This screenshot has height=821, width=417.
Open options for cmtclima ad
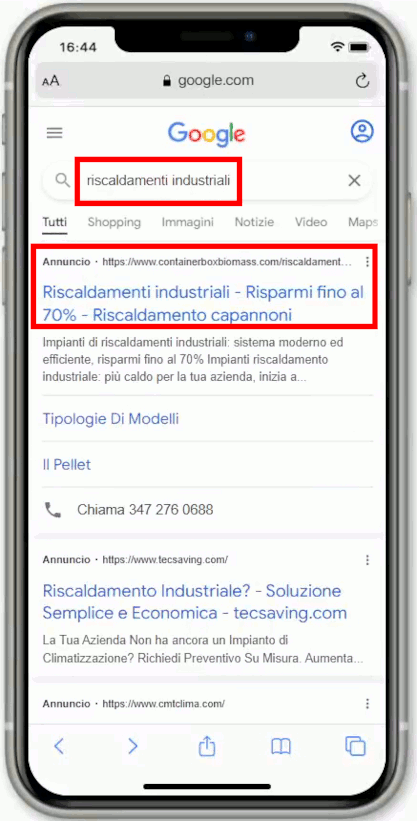coord(367,703)
